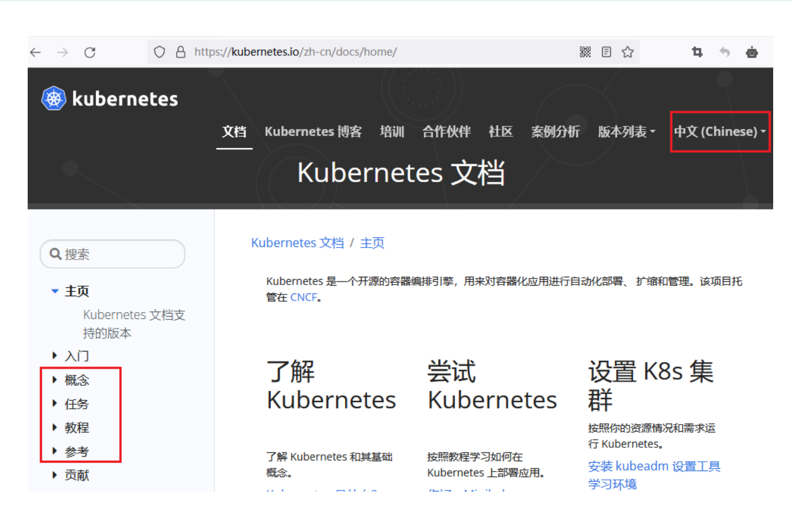This screenshot has width=792, height=532.
Task: Open the Kubernetes 博客 nav item
Action: [x=313, y=132]
